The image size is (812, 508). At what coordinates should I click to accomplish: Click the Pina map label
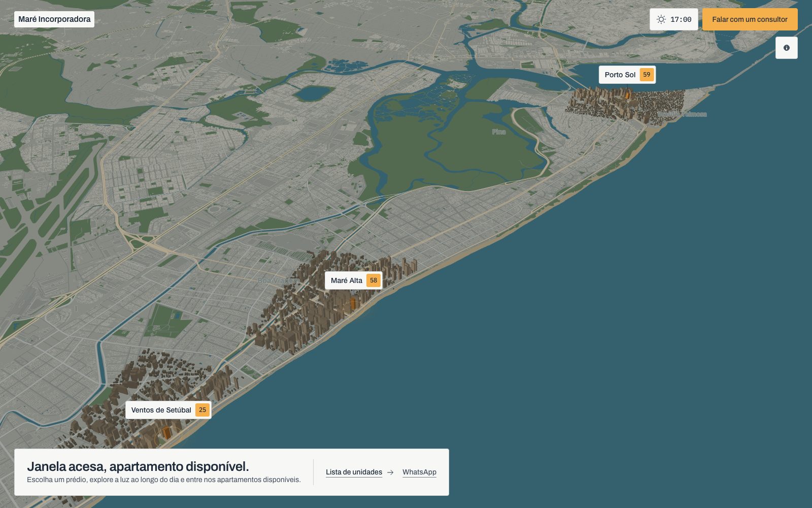click(499, 132)
